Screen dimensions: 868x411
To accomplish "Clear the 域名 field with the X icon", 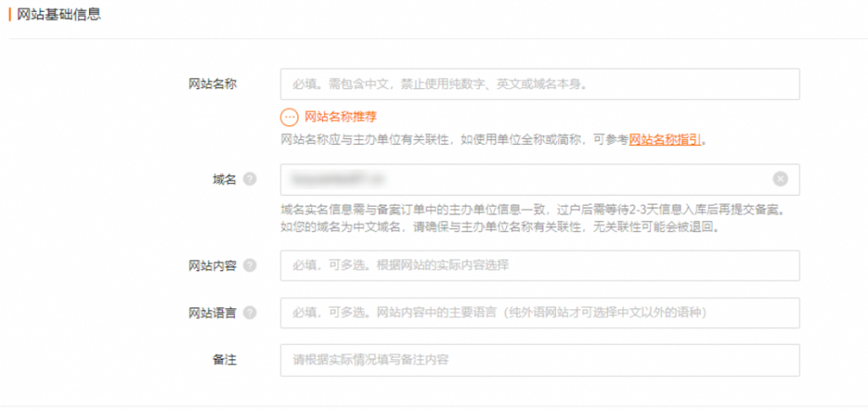I will (780, 179).
